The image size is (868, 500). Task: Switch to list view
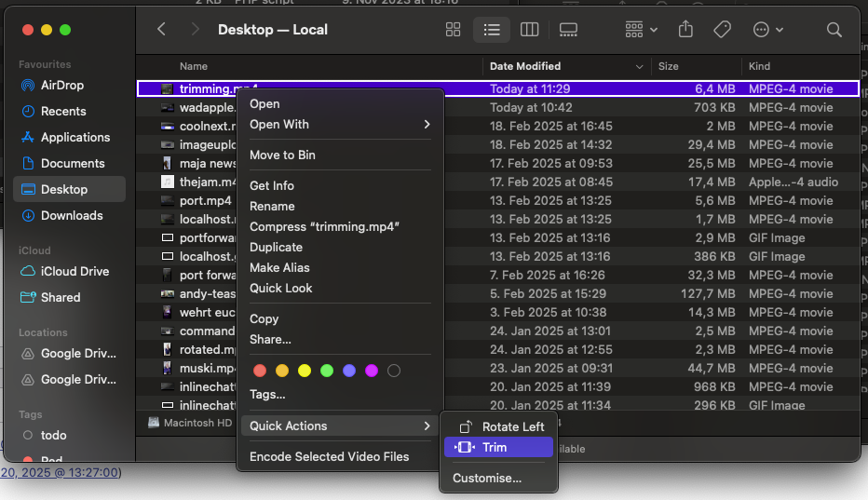coord(492,30)
